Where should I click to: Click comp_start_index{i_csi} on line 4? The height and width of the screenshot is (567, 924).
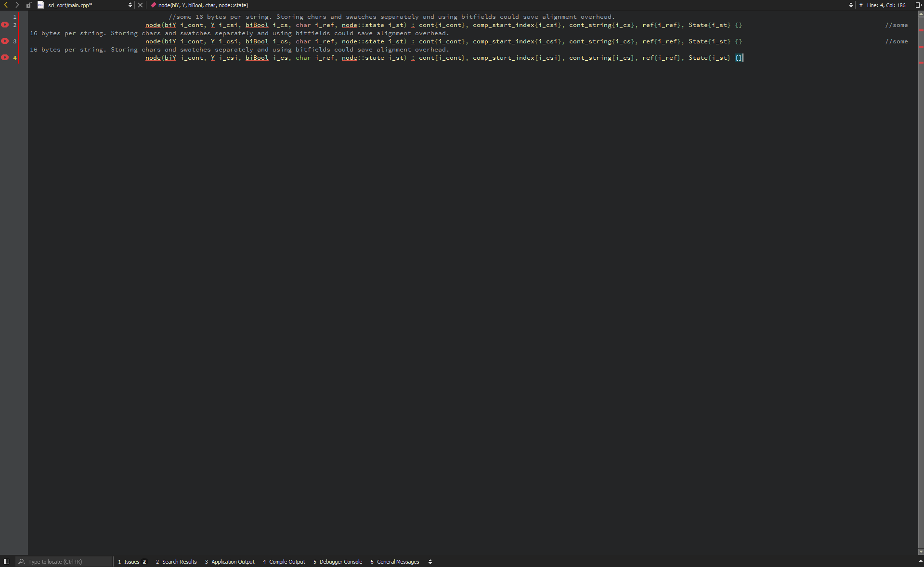click(x=517, y=58)
